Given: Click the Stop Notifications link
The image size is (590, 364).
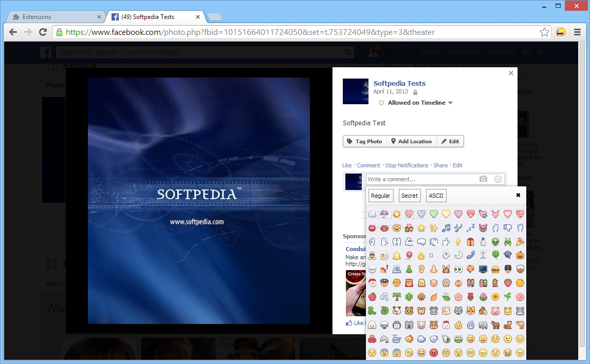Looking at the screenshot, I should (x=407, y=165).
